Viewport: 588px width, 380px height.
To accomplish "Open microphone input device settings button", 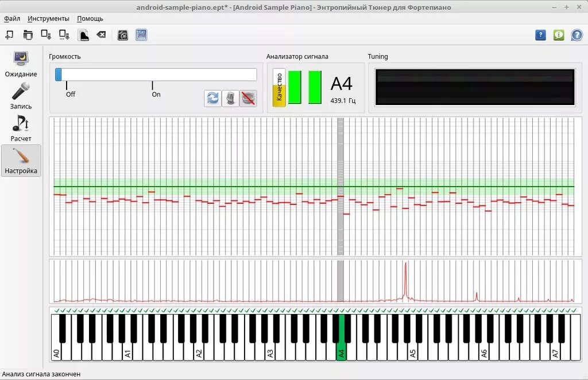I will [230, 99].
